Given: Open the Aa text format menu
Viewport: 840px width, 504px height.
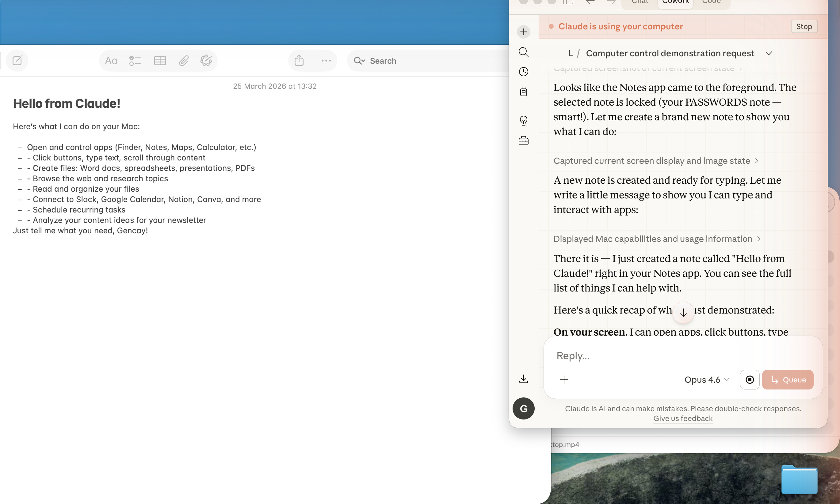Looking at the screenshot, I should (x=111, y=61).
